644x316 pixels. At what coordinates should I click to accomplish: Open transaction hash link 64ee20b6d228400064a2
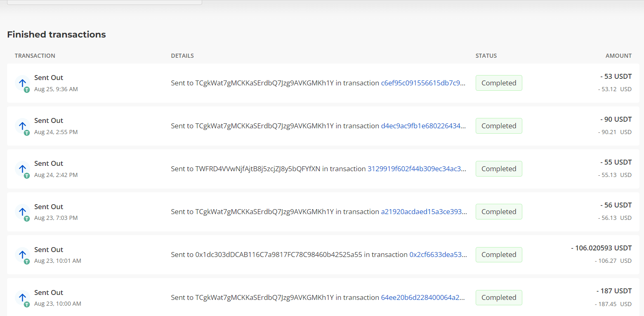click(423, 297)
